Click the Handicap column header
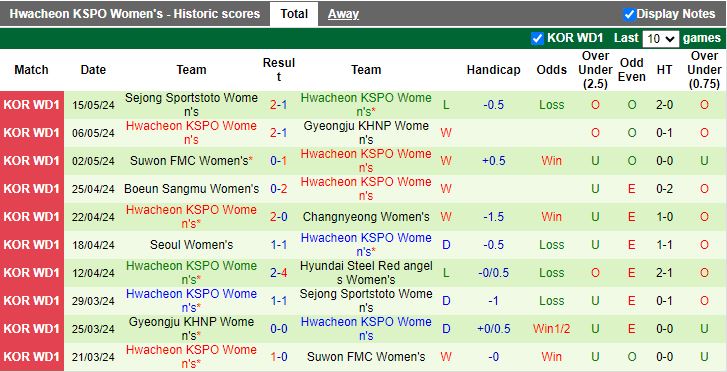727x372 pixels. point(493,70)
